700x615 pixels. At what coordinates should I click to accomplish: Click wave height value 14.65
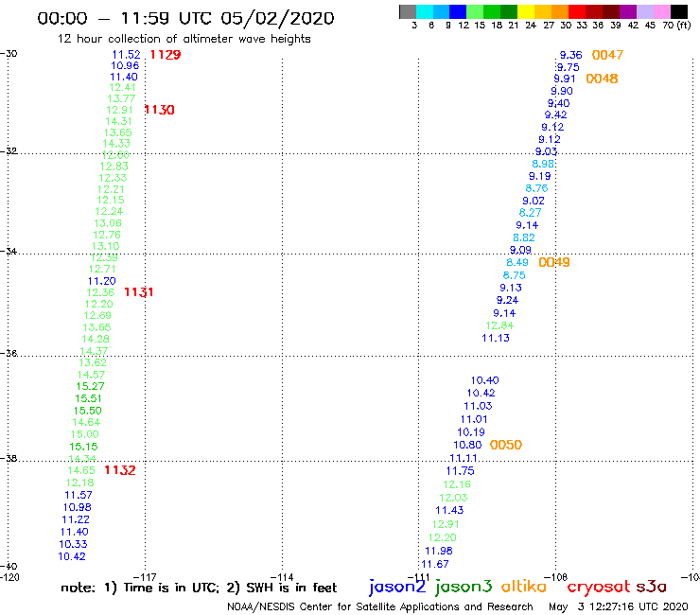pos(81,470)
